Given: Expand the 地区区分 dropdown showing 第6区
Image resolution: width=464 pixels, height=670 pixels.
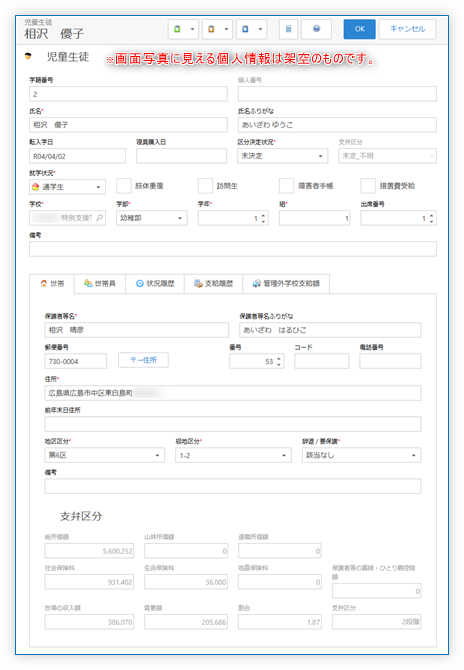Looking at the screenshot, I should (105, 455).
